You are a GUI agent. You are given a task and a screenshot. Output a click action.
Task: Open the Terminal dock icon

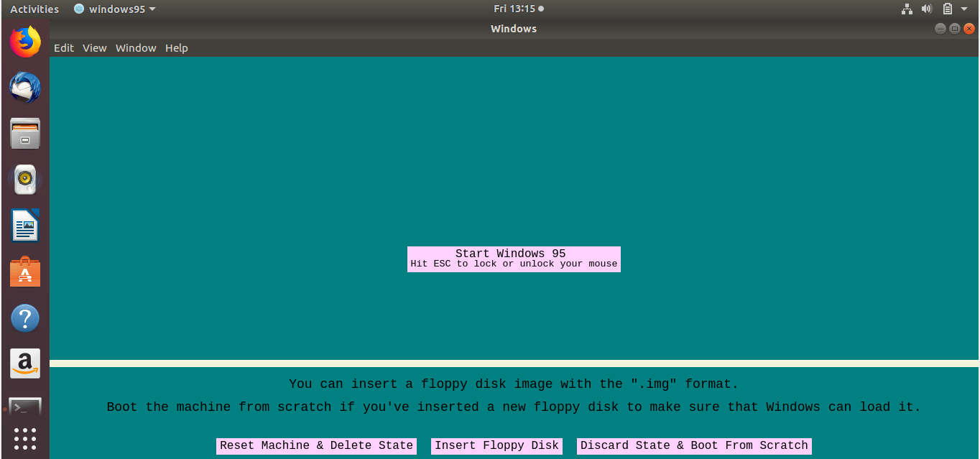click(x=25, y=407)
